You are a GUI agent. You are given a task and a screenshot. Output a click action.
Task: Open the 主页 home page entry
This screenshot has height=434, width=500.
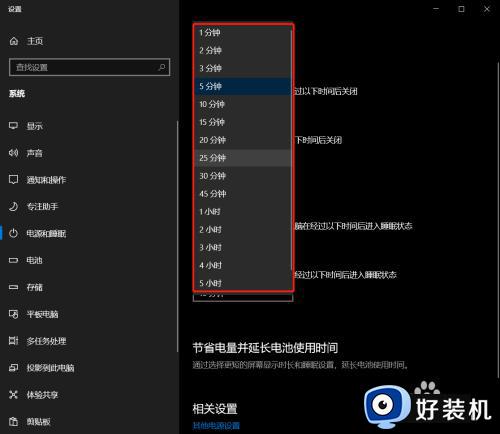[x=35, y=41]
